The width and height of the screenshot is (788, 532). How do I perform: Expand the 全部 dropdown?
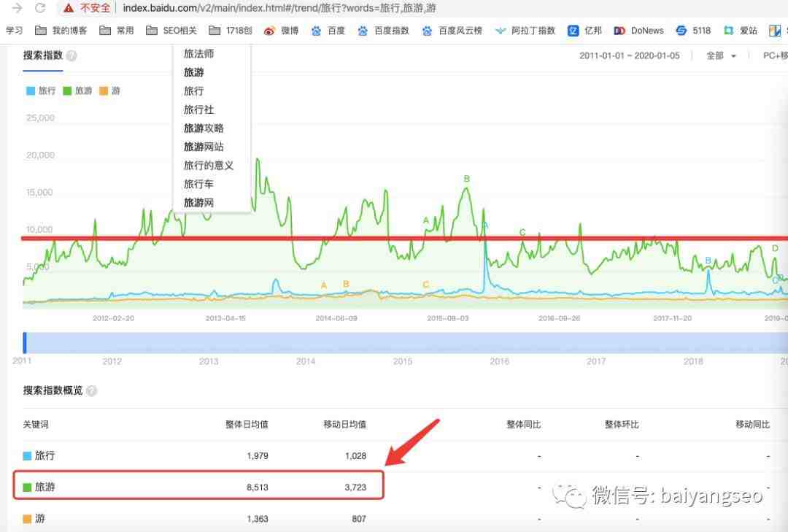[721, 56]
